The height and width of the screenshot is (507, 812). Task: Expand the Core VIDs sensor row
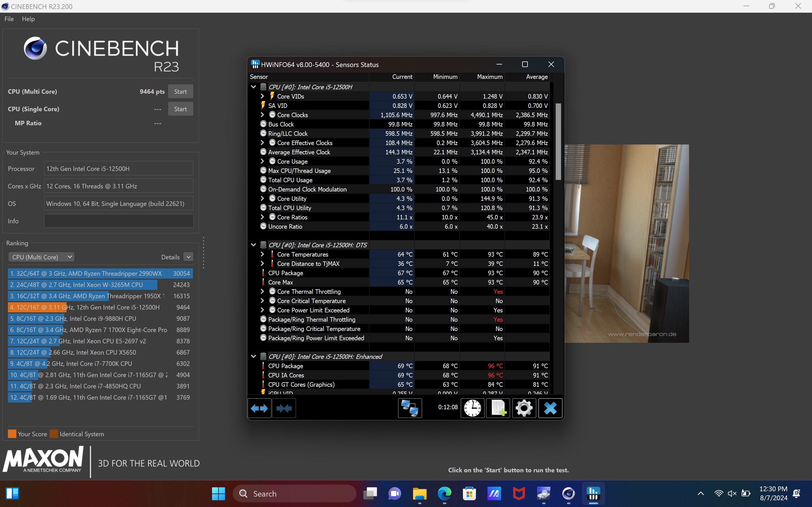[262, 96]
